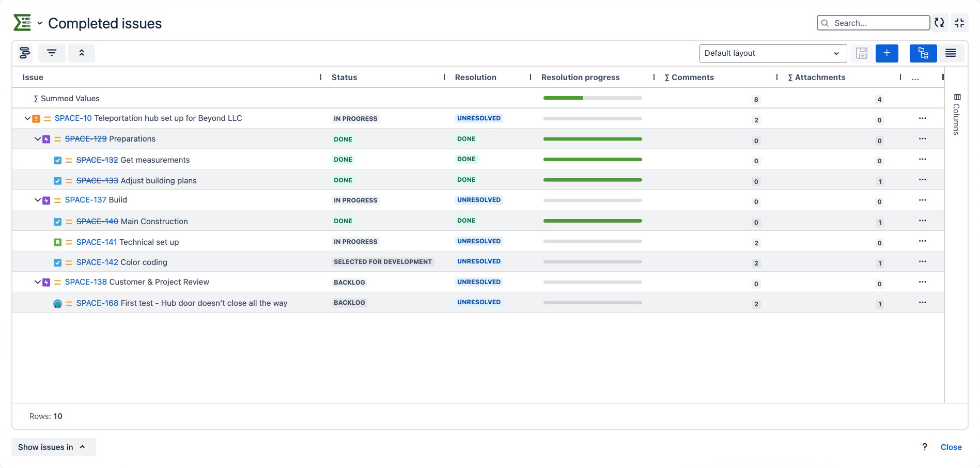Screen dimensions: 980x468
Task: Click the Close link
Action: [951, 447]
